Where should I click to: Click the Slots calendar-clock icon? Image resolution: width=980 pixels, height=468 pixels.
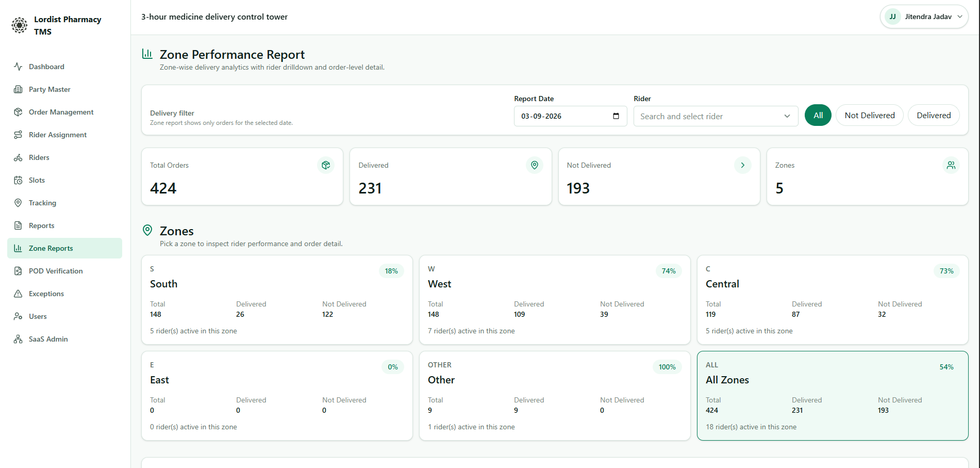coord(18,180)
